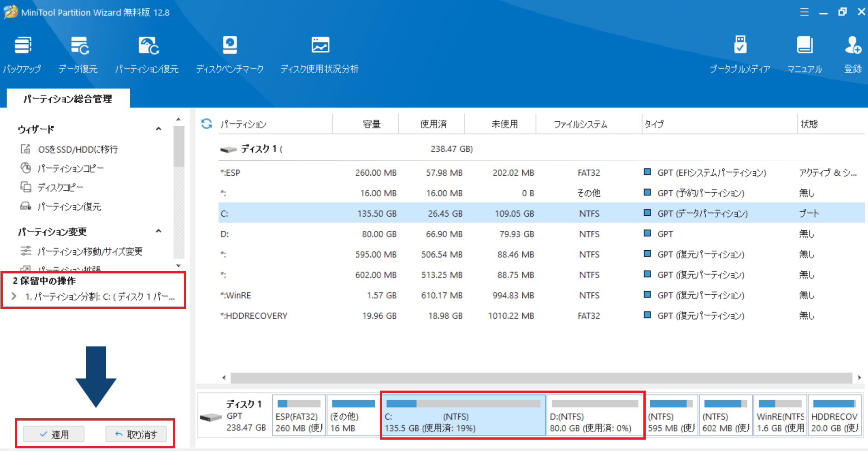
Task: Click sidebar scroll down arrow
Action: (x=178, y=266)
